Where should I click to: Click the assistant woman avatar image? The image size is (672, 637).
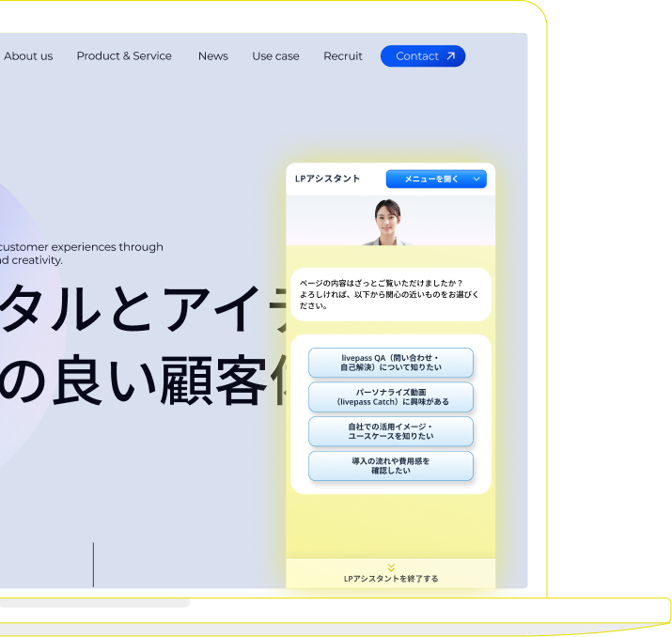click(x=387, y=222)
